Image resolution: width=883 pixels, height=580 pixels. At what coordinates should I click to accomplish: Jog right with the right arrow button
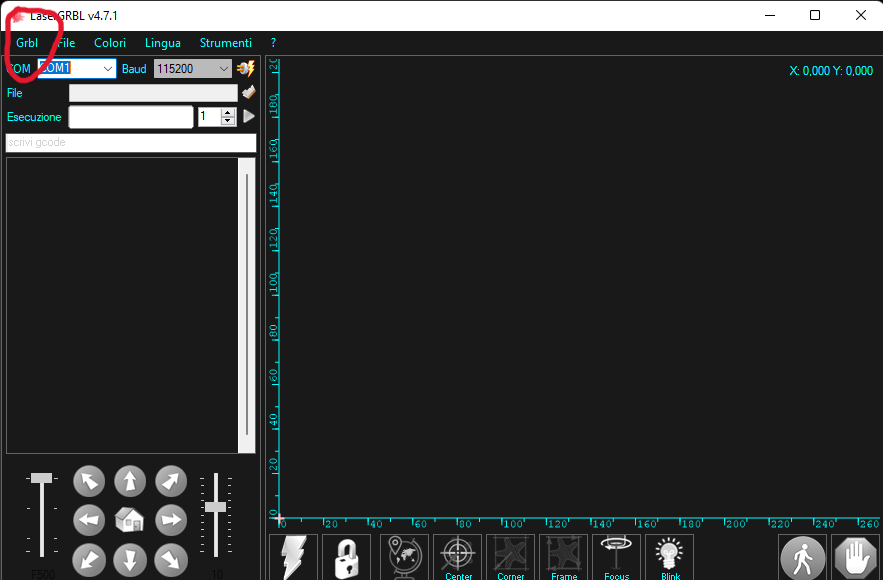point(171,520)
